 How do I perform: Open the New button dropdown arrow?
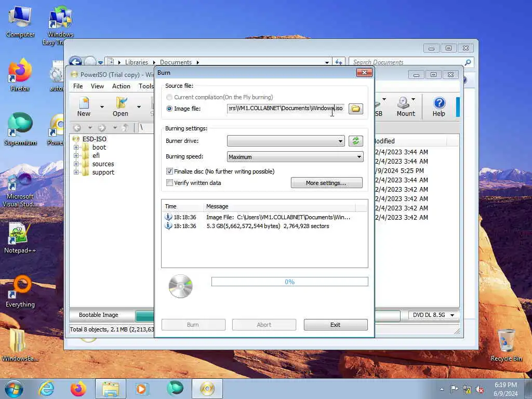(x=102, y=107)
